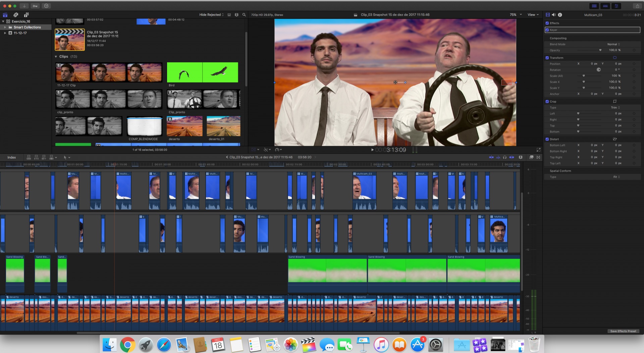This screenshot has width=644, height=353.
Task: Click the browser search magnifier icon
Action: click(x=244, y=15)
